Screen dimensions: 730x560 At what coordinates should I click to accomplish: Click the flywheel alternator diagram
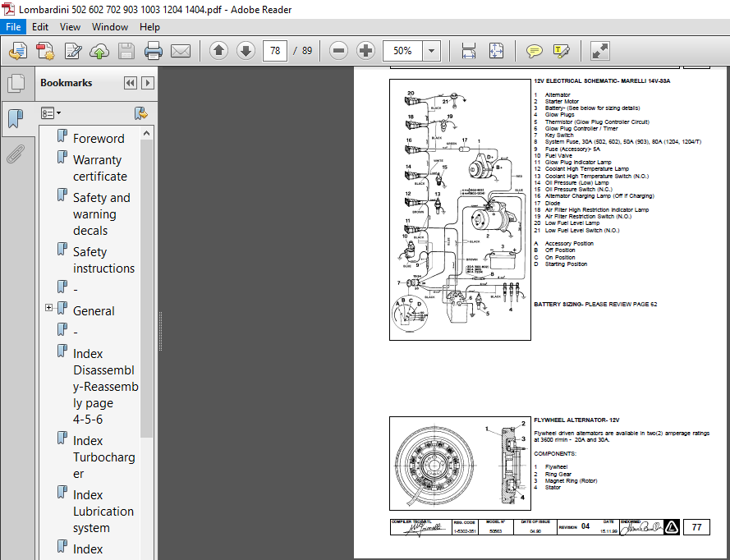click(460, 463)
